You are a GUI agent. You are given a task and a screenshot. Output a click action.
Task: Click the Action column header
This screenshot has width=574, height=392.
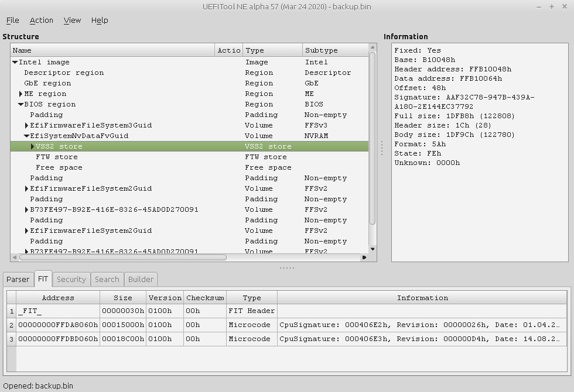pyautogui.click(x=229, y=50)
